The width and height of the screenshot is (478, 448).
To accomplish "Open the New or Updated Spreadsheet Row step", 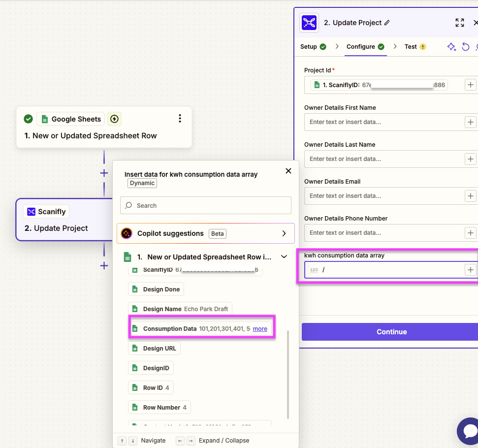I will (104, 127).
